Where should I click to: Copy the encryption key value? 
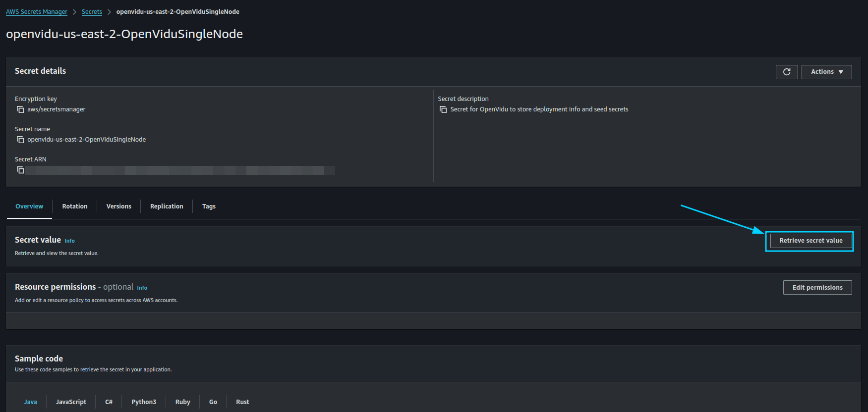coord(20,109)
